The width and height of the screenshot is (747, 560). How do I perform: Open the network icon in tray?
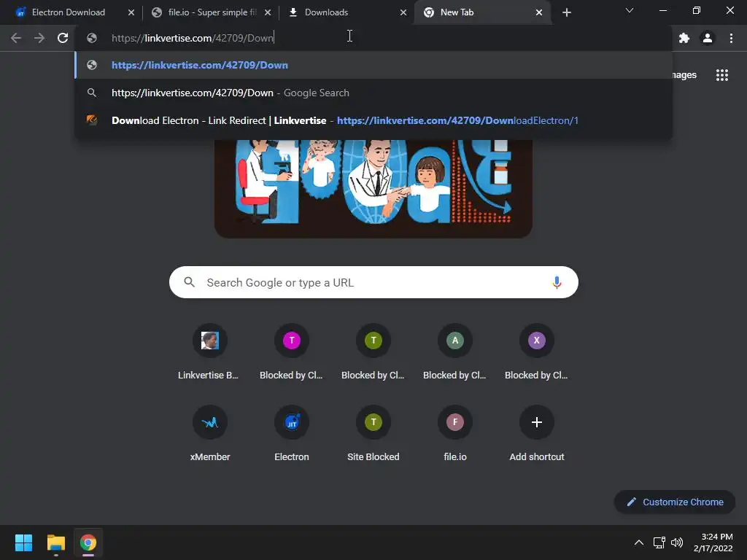coord(659,542)
